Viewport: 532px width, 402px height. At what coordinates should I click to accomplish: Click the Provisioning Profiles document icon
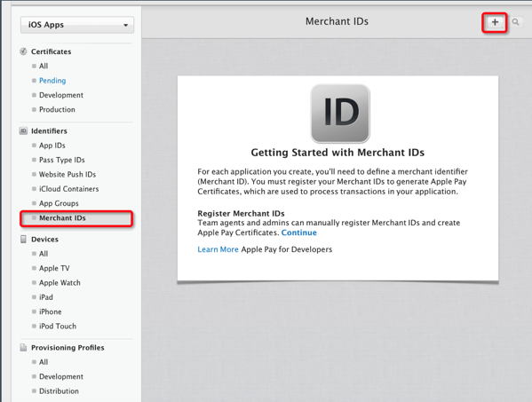[x=23, y=348]
